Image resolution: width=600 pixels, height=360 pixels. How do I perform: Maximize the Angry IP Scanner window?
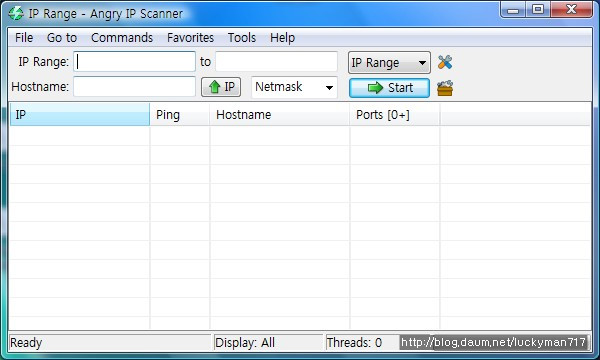click(538, 10)
